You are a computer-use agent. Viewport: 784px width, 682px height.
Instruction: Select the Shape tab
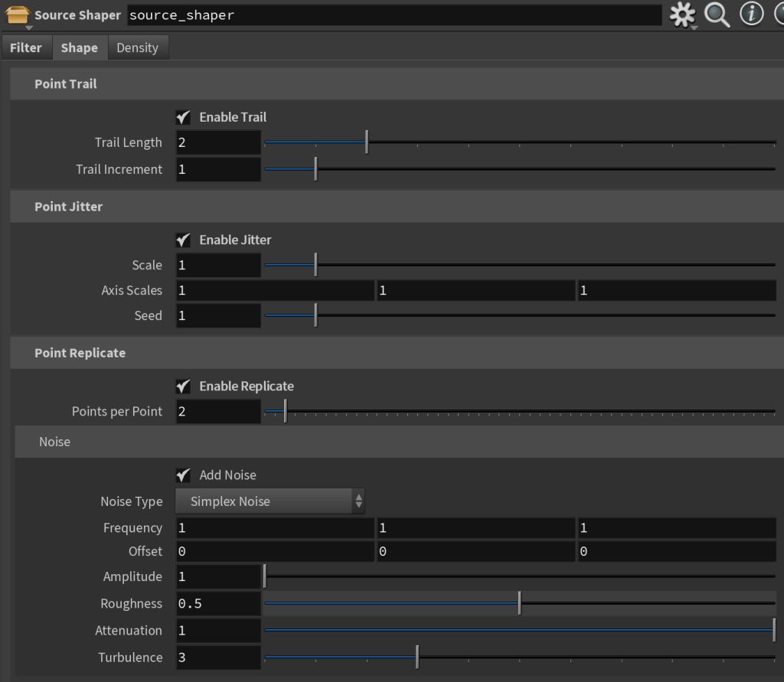click(x=79, y=47)
